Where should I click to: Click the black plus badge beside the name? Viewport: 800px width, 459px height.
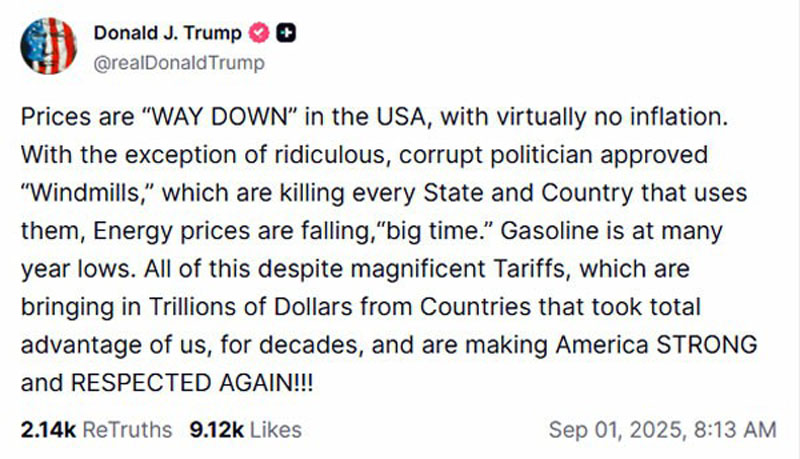pyautogui.click(x=286, y=33)
